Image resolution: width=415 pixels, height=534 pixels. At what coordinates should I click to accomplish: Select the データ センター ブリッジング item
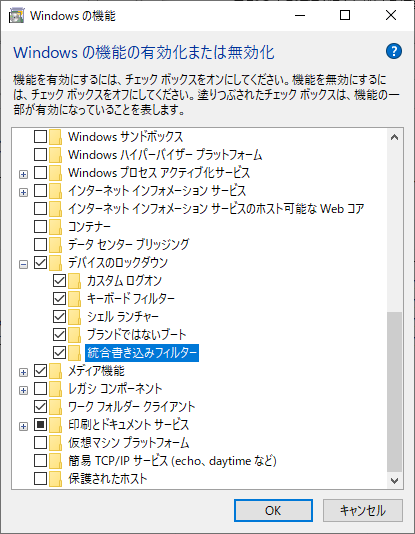129,245
